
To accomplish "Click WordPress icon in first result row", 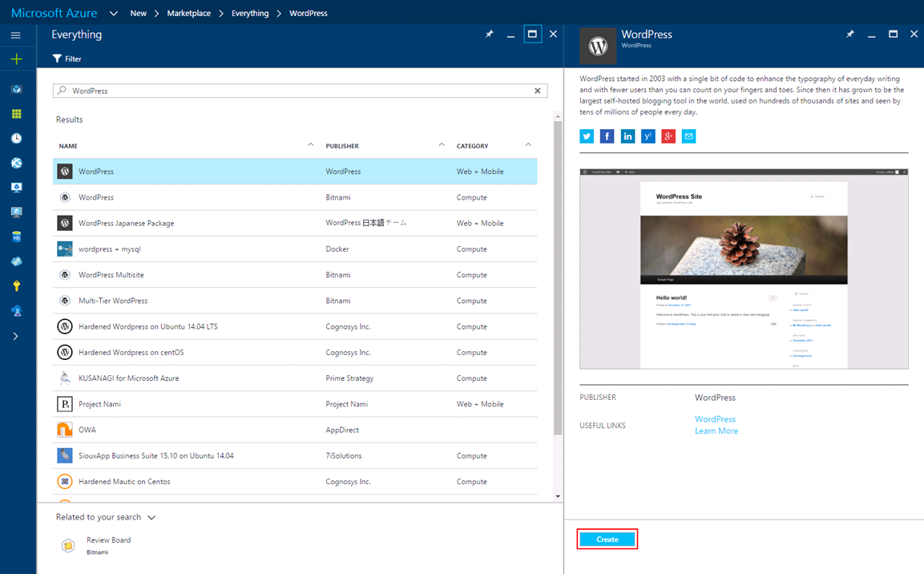I will click(65, 172).
